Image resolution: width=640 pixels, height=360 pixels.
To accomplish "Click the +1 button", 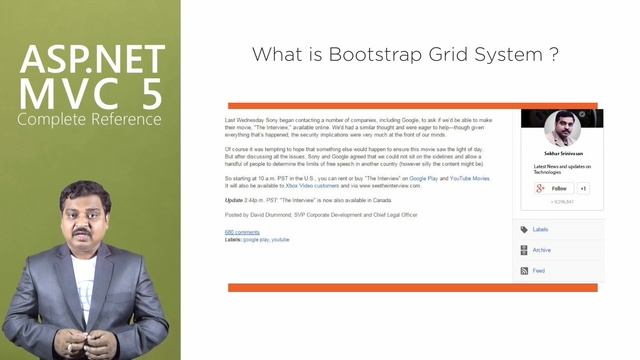I will click(x=583, y=188).
